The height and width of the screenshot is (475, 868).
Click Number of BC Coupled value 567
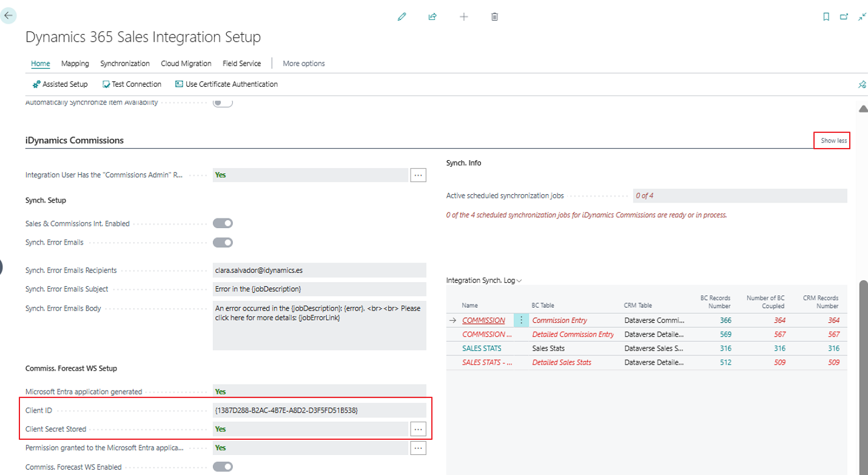[780, 334]
